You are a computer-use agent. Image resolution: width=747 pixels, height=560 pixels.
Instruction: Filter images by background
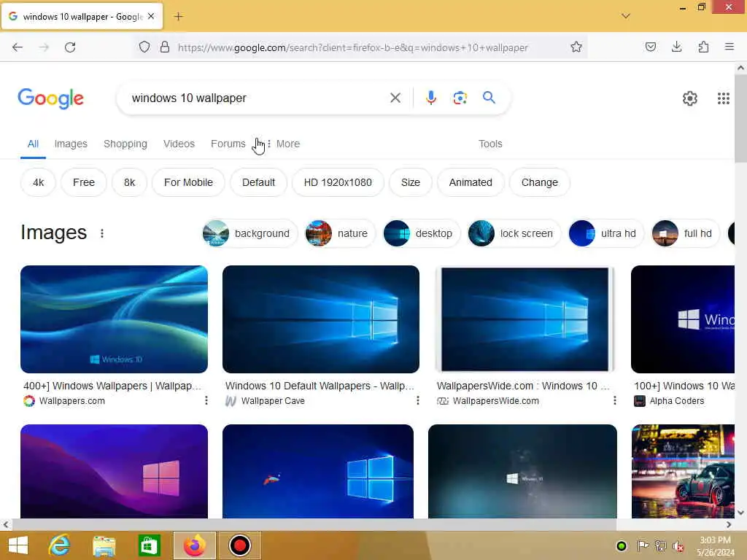point(250,233)
